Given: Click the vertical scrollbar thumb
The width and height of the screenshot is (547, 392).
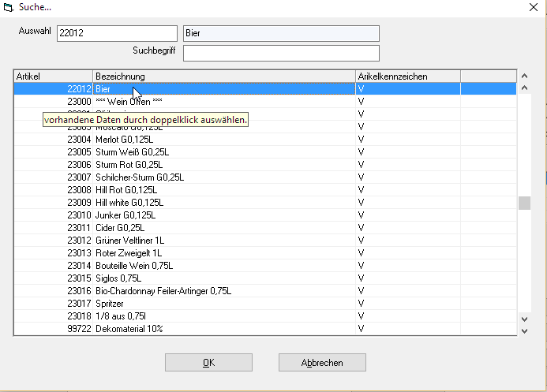Looking at the screenshot, I should pos(524,203).
